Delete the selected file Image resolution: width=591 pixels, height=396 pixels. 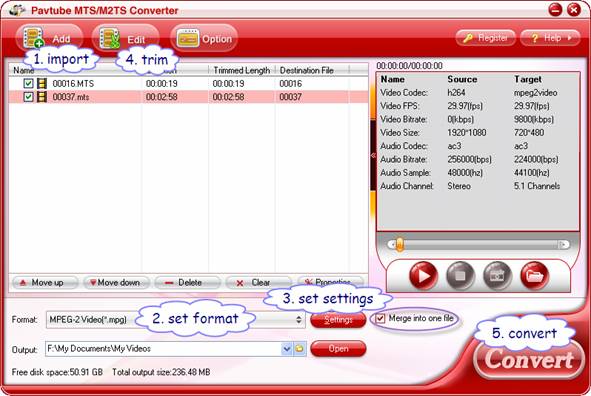[x=188, y=282]
